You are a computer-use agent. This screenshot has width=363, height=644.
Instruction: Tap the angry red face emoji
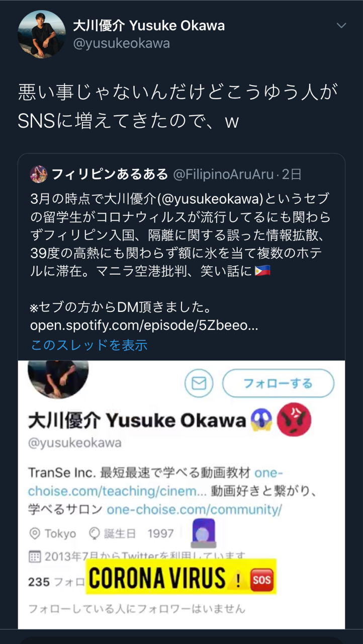pyautogui.click(x=295, y=420)
